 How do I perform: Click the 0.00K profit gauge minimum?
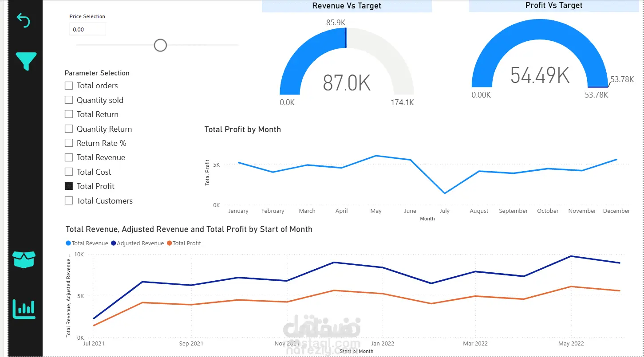[481, 95]
